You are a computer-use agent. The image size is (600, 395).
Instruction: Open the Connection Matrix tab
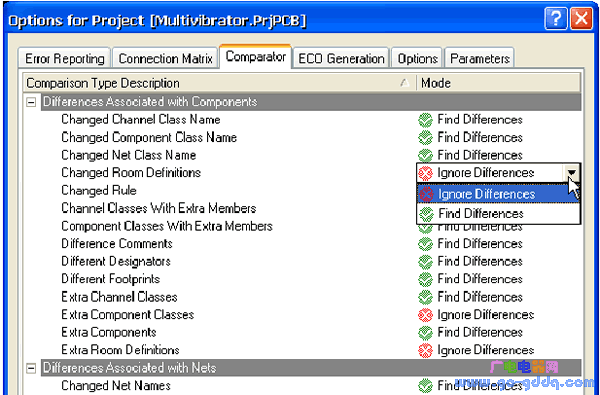pos(165,59)
